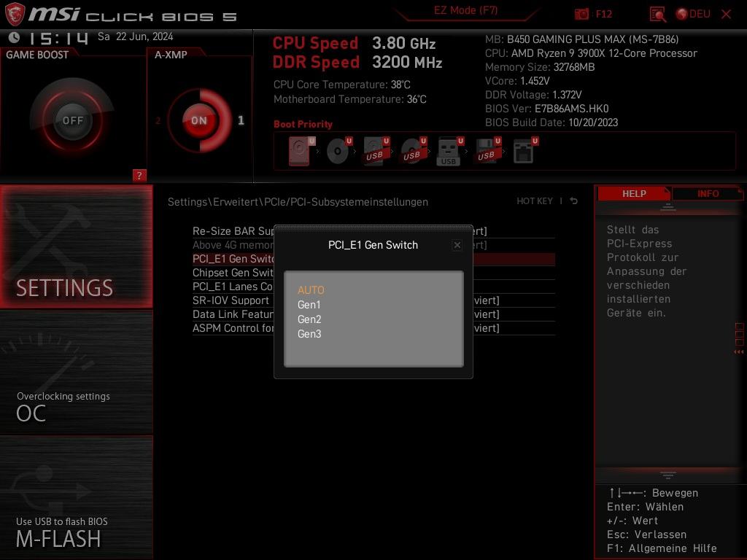Click the settings breadcrumb path
747x560 pixels.
click(298, 202)
